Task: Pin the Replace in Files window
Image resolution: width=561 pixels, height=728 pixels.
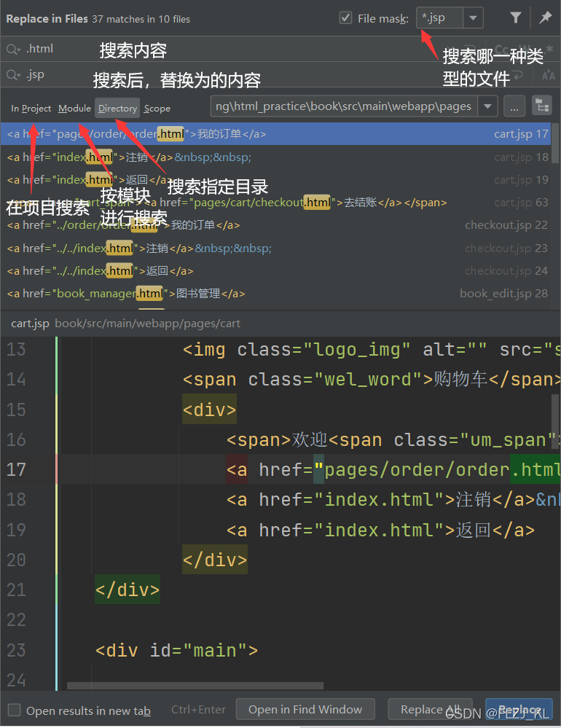Action: point(545,17)
